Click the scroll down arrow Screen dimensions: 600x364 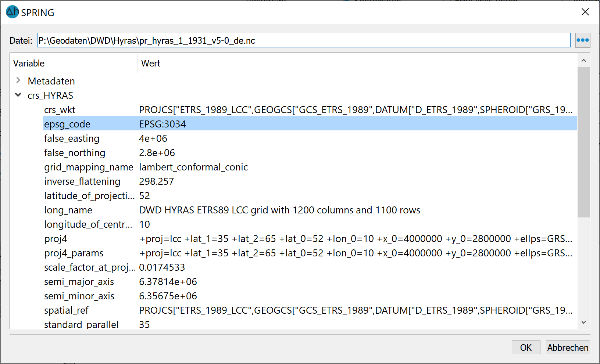tap(583, 322)
